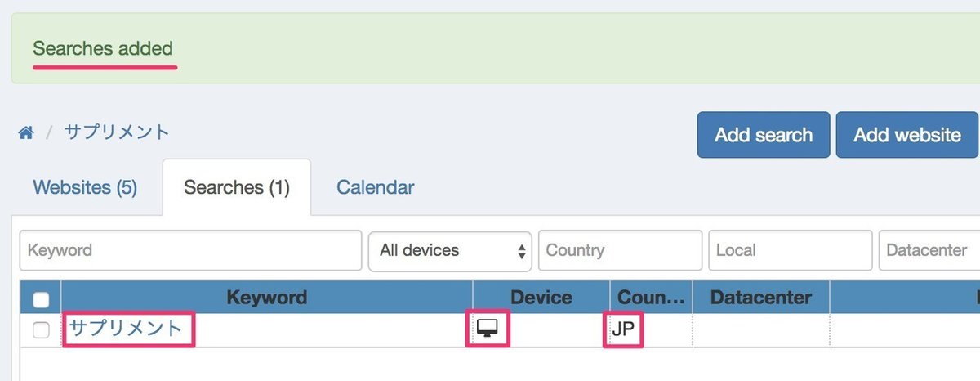The width and height of the screenshot is (980, 381).
Task: Open the All devices dropdown
Action: 451,250
